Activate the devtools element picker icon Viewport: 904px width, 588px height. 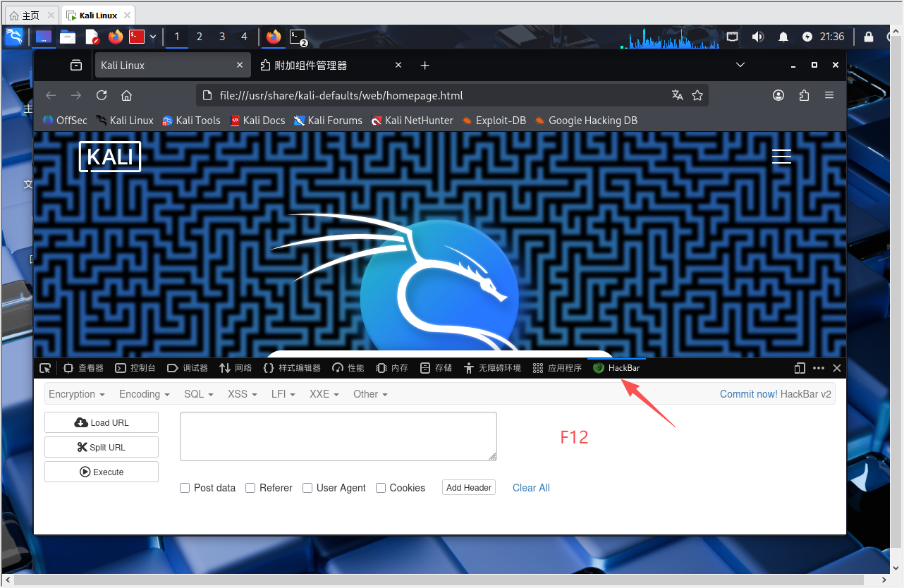(45, 368)
